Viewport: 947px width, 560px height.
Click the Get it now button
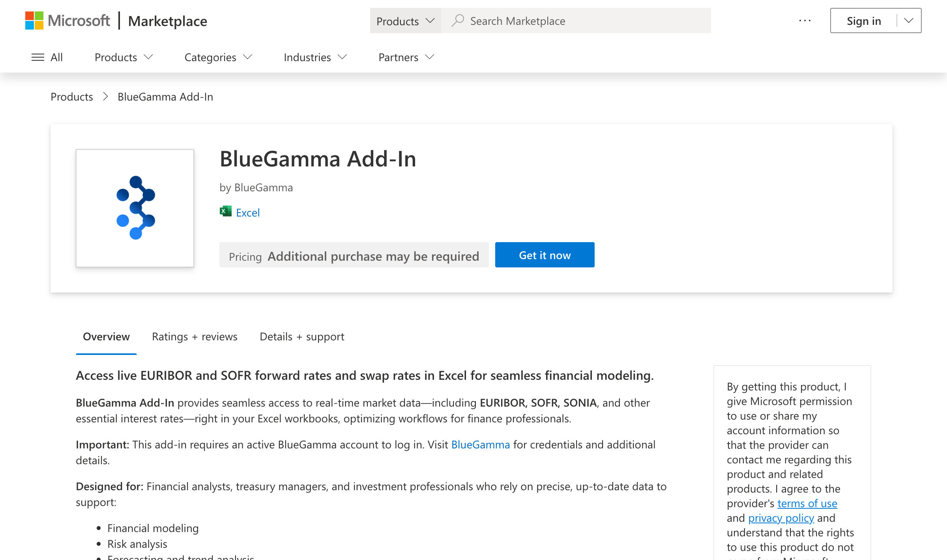(545, 255)
